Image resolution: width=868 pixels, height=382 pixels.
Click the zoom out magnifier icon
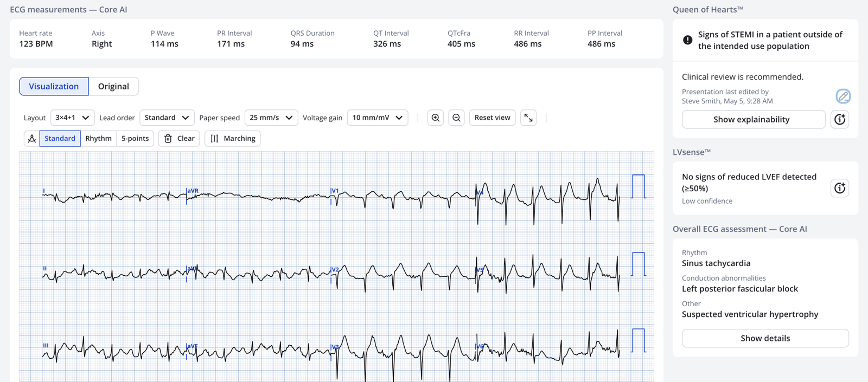457,118
